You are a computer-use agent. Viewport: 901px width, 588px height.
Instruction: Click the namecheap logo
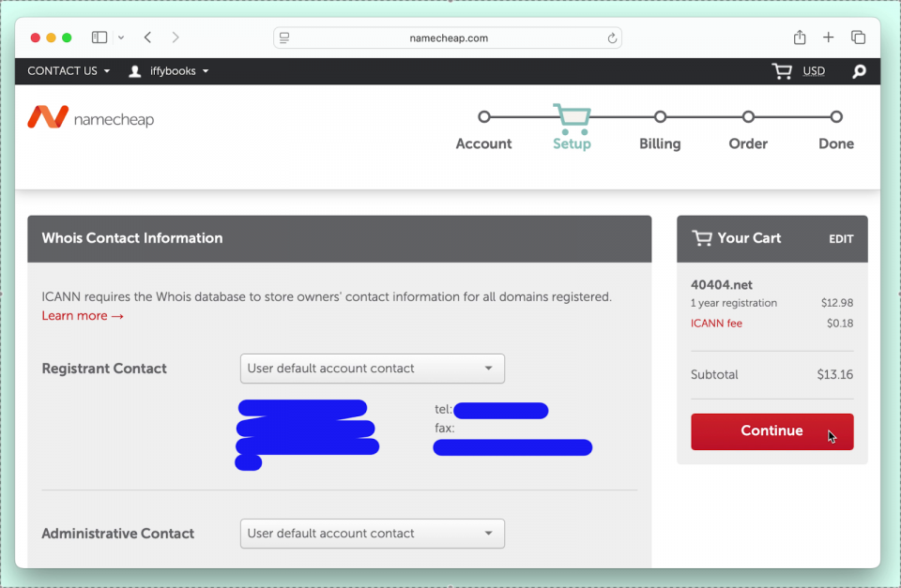91,118
